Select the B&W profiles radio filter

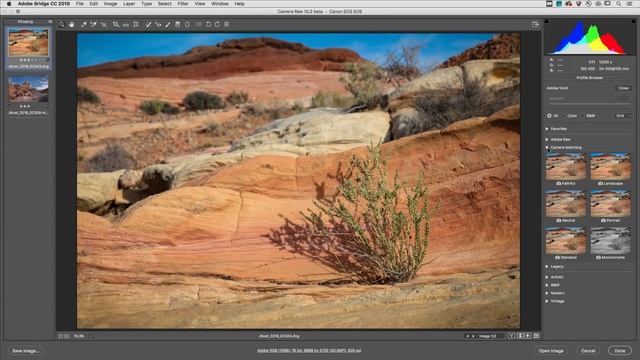pos(583,116)
